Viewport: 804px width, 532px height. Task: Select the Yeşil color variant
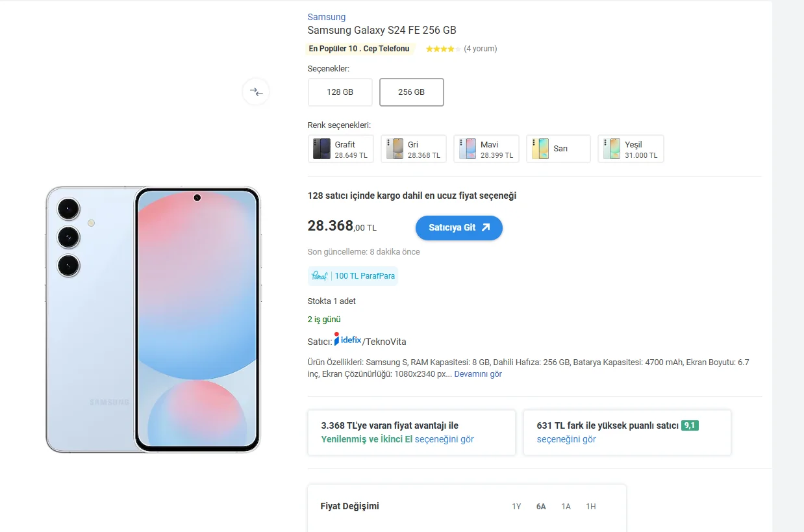coord(631,149)
